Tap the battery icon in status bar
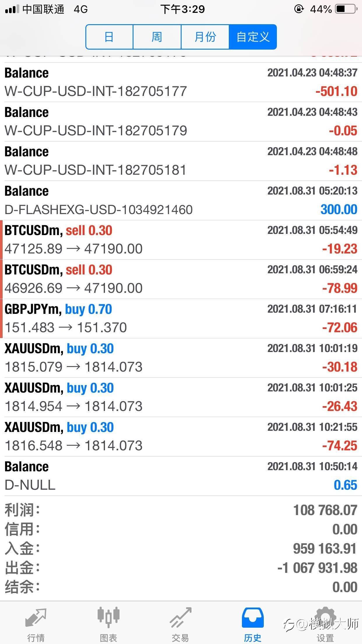362x644 pixels. (x=347, y=9)
